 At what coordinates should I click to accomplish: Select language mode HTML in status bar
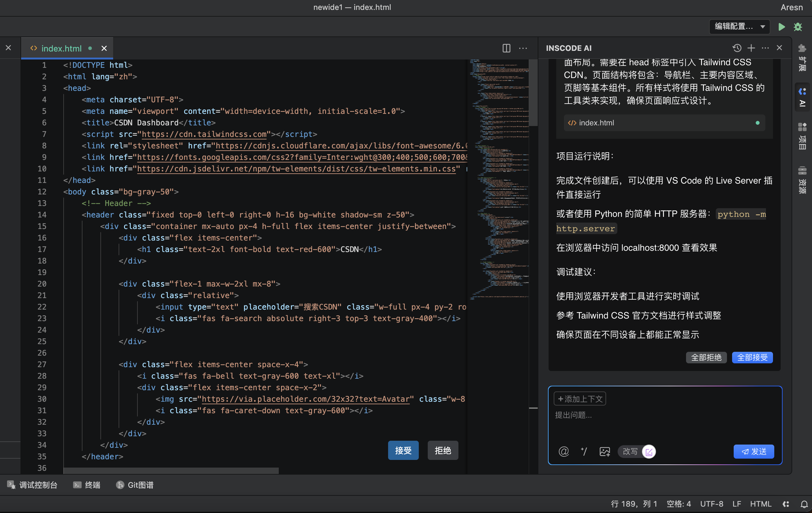click(761, 504)
